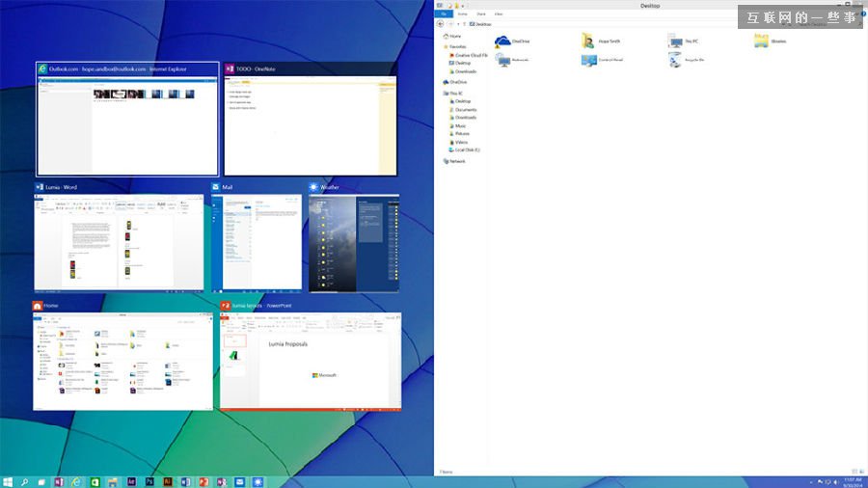Select Local Disk (C:) in tree

point(464,149)
